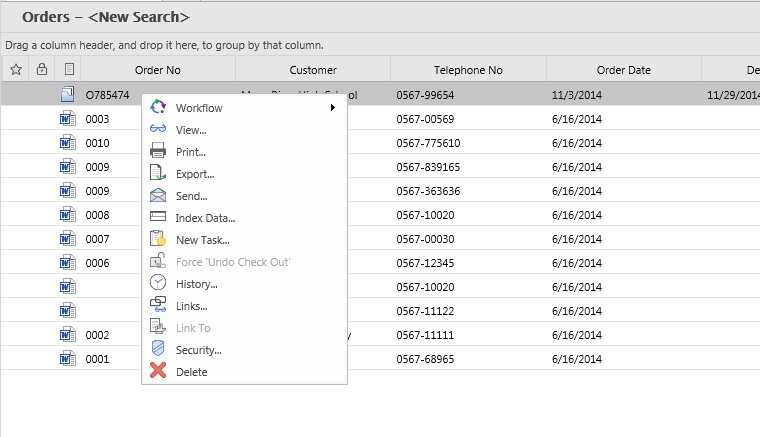This screenshot has height=437, width=760.
Task: Click the Index Data card icon
Action: tap(158, 217)
